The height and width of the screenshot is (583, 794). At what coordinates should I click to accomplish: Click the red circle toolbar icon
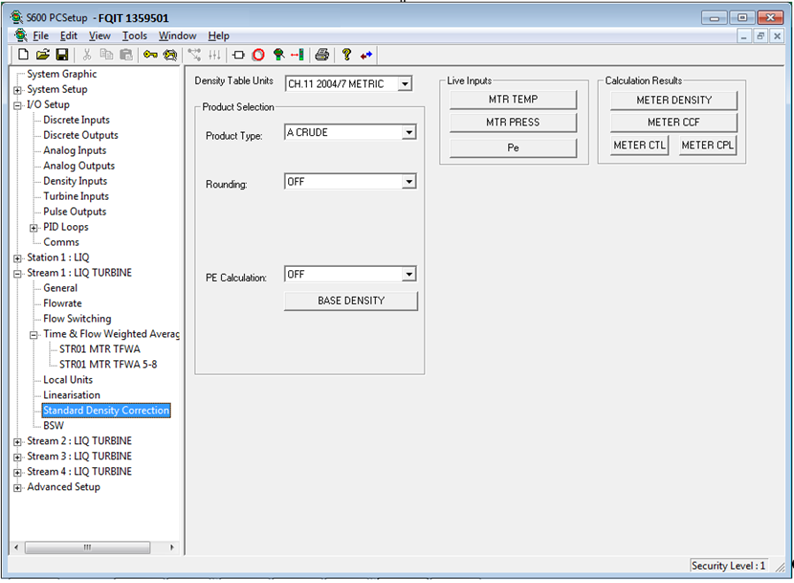click(x=258, y=55)
